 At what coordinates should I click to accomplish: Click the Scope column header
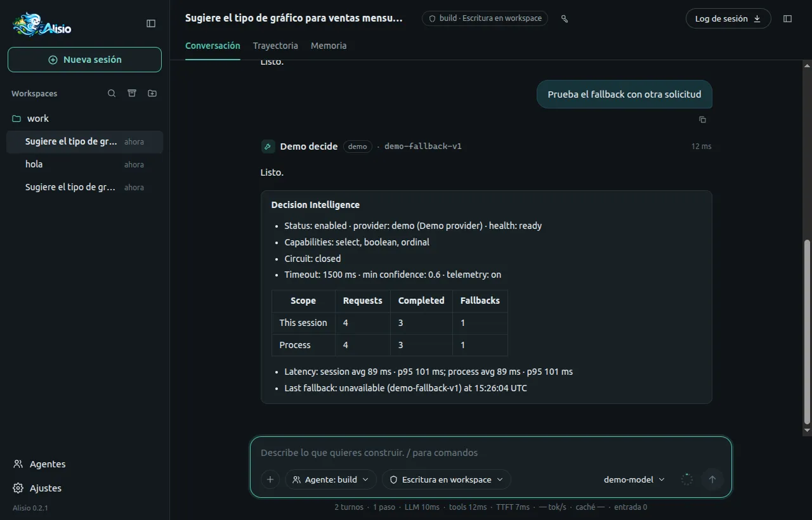click(x=303, y=301)
